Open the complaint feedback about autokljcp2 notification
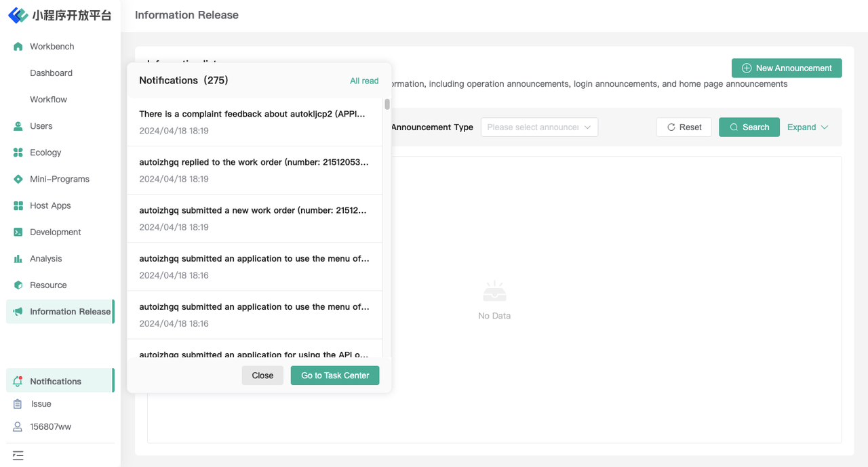 [x=255, y=122]
